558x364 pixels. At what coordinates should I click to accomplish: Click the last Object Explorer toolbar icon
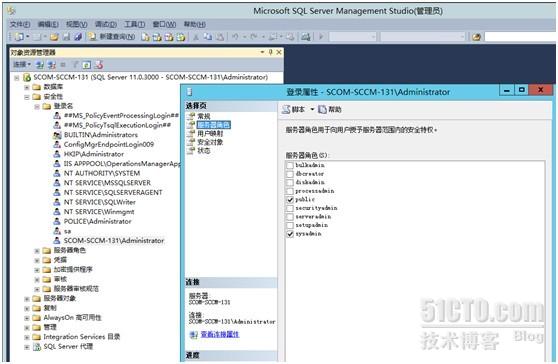(99, 65)
